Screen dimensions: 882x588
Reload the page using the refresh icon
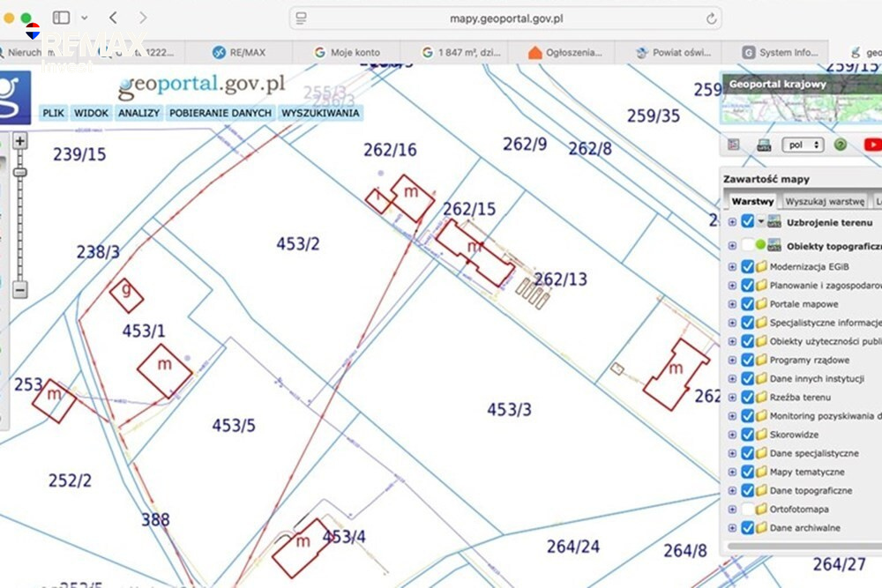coord(711,19)
